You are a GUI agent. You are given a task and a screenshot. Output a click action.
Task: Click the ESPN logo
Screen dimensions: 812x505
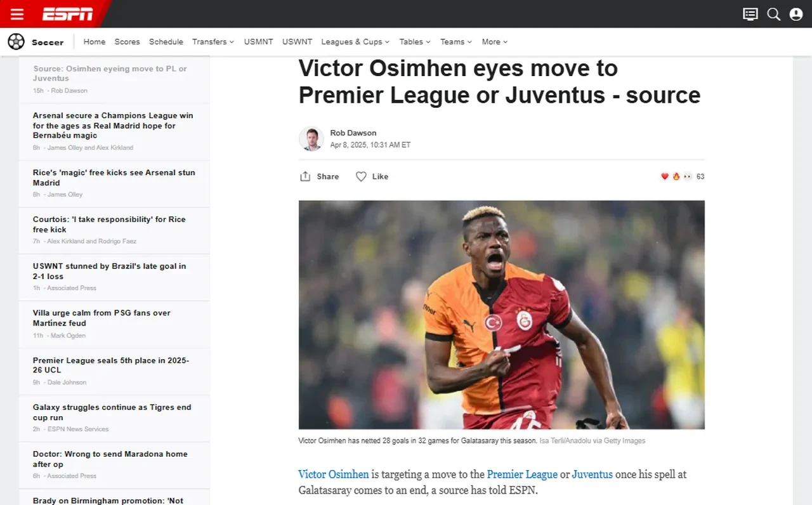[x=67, y=14]
